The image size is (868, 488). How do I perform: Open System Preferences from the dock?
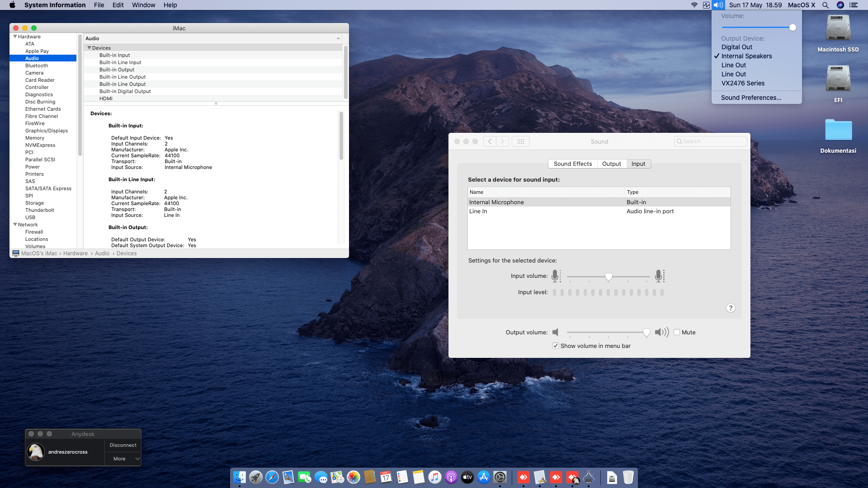pyautogui.click(x=500, y=477)
